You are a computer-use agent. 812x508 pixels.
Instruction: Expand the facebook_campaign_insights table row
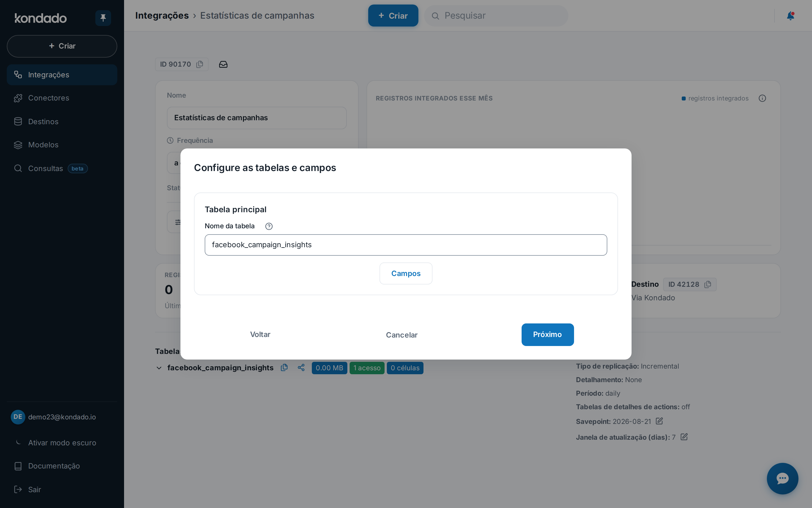(x=159, y=368)
